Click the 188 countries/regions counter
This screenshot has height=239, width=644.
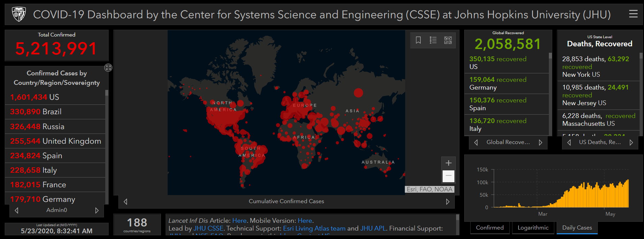pos(137,224)
